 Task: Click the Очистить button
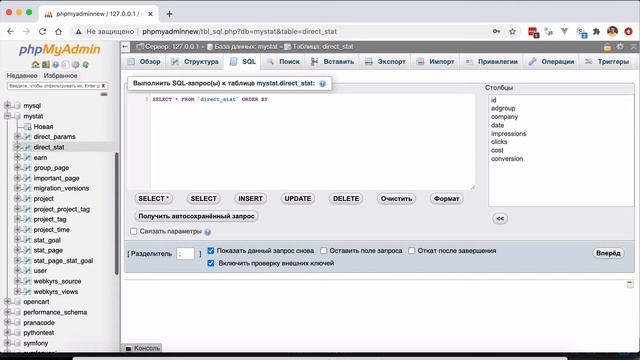tap(396, 199)
